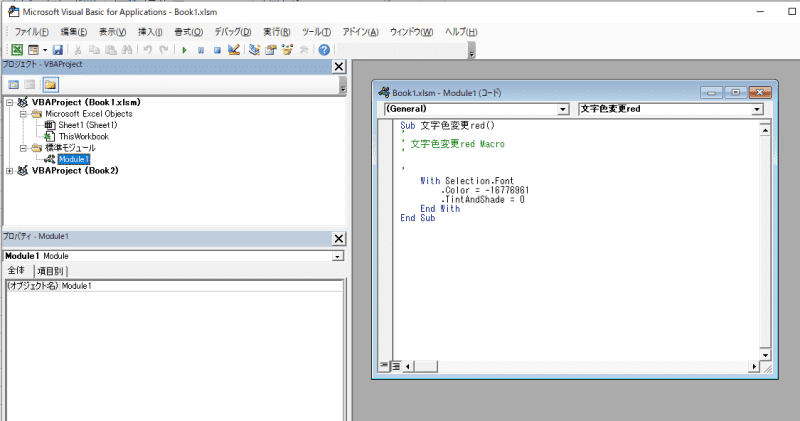Viewport: 800px width, 421px height.
Task: Switch to 項目別 tab in Properties
Action: pyautogui.click(x=50, y=271)
